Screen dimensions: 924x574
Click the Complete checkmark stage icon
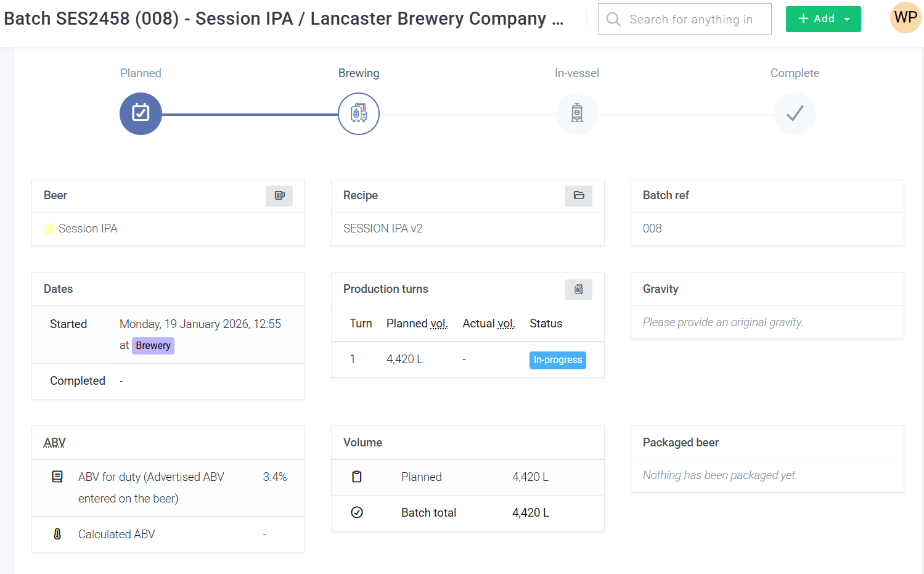coord(795,113)
